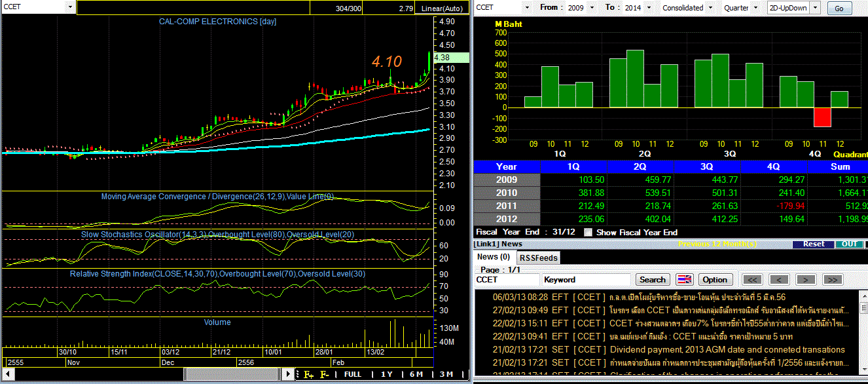Click the chart scrollbar right arrow
This screenshot has width=868, height=384.
click(287, 374)
